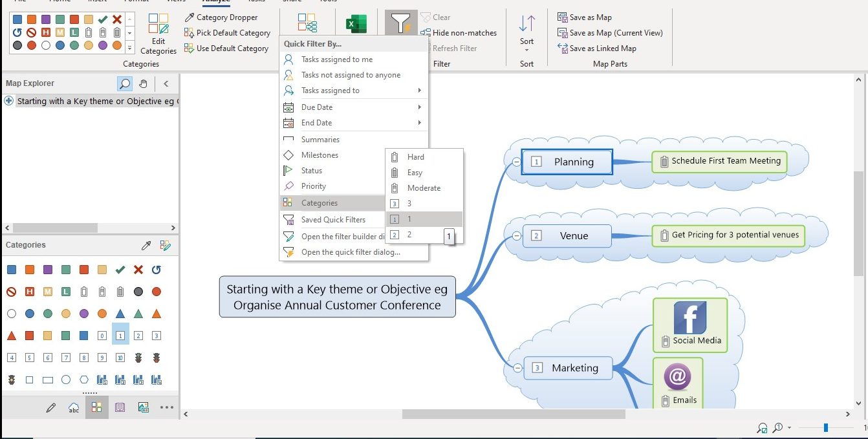Click the search icon in Map Explorer
This screenshot has height=439, width=868.
[x=125, y=83]
